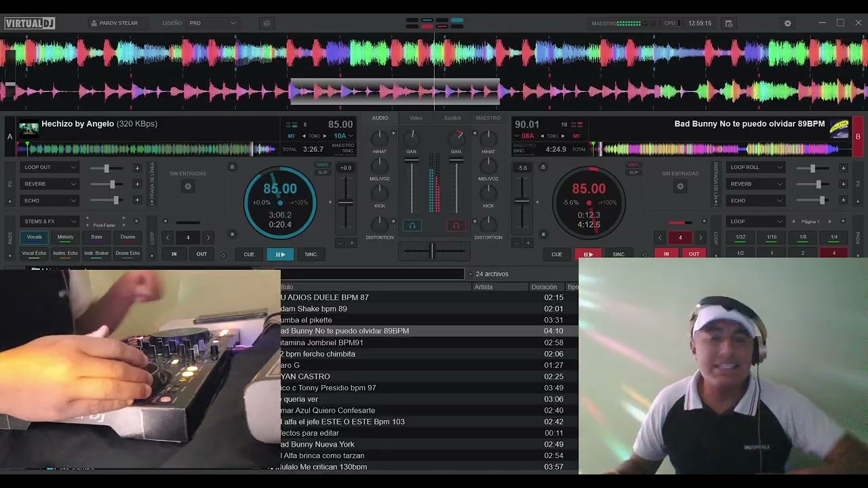Click the globe icon beside the DISEÑO layout selector

coord(267,23)
